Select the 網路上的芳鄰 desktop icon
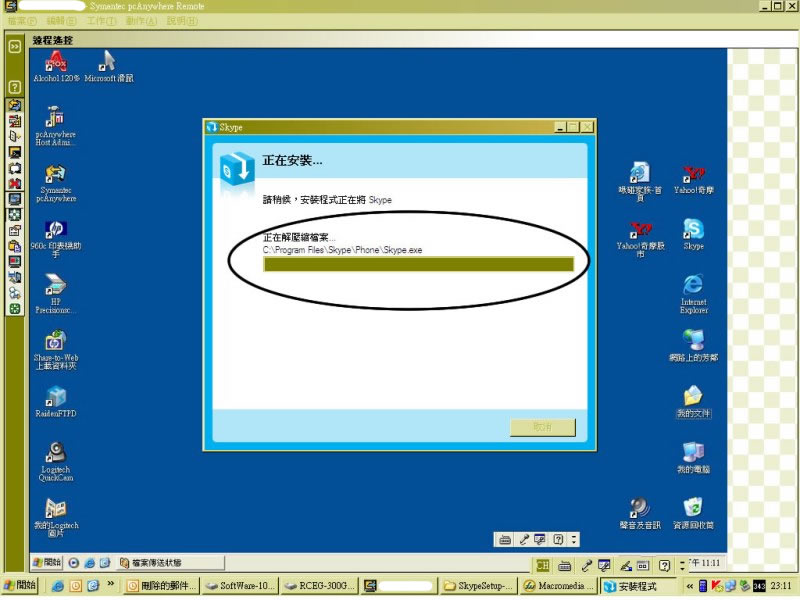Image resolution: width=800 pixels, height=600 pixels. pyautogui.click(x=693, y=346)
